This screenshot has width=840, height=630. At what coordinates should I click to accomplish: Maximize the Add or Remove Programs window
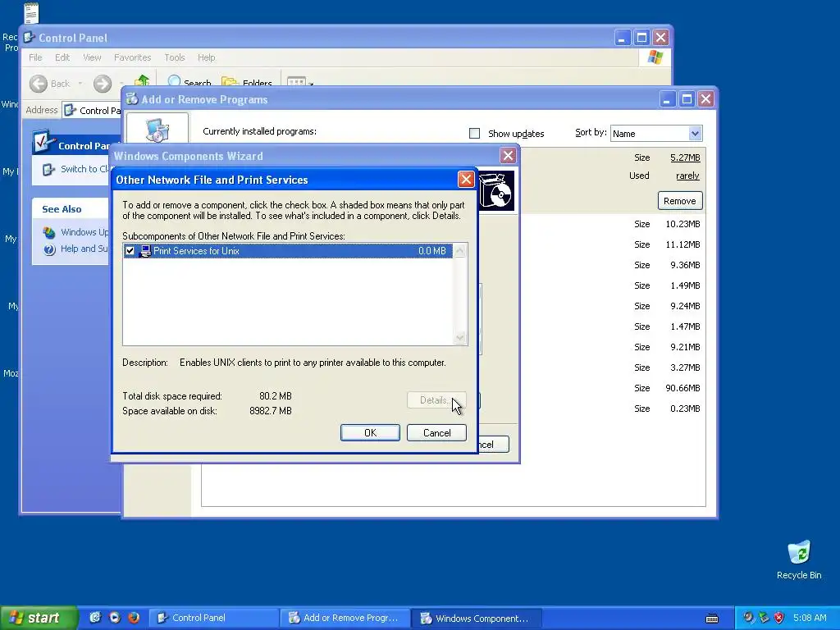click(687, 99)
